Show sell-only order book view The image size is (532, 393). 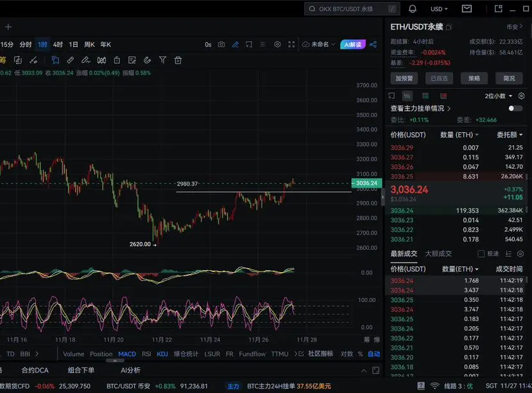[x=443, y=96]
